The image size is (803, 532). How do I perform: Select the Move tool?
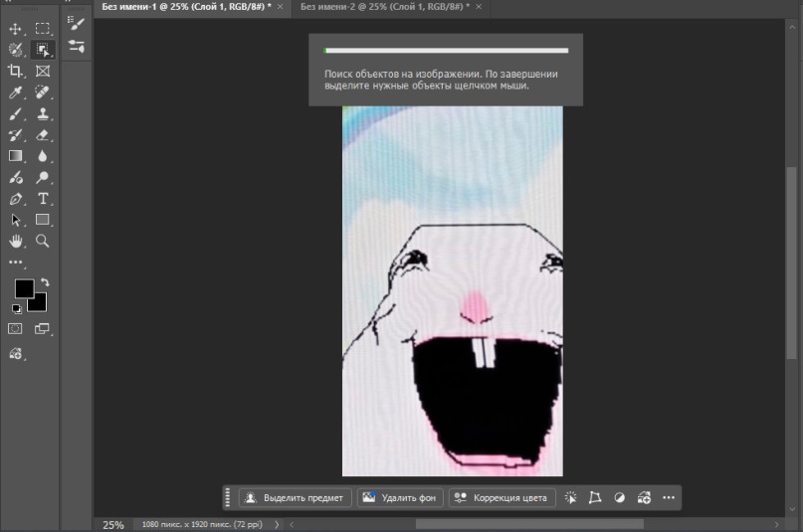pyautogui.click(x=15, y=29)
